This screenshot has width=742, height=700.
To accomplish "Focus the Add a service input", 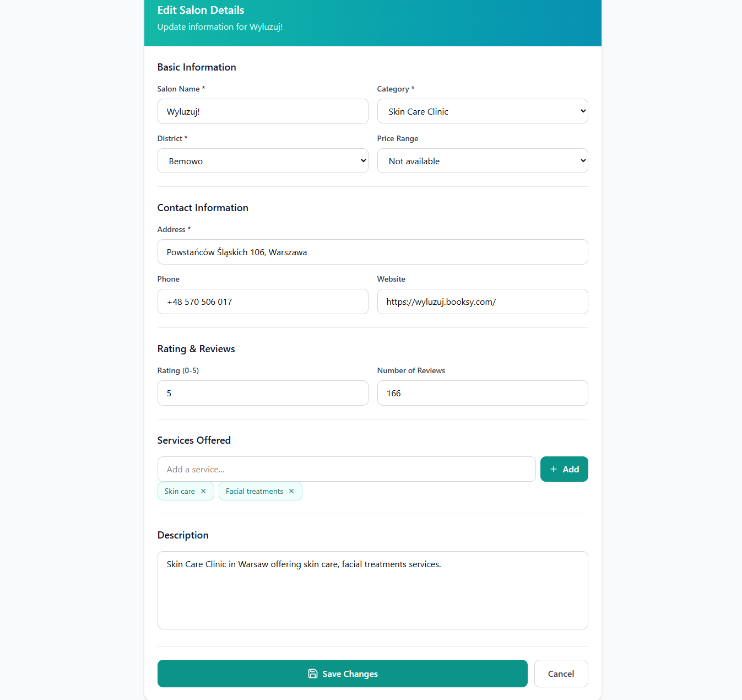I will 346,469.
